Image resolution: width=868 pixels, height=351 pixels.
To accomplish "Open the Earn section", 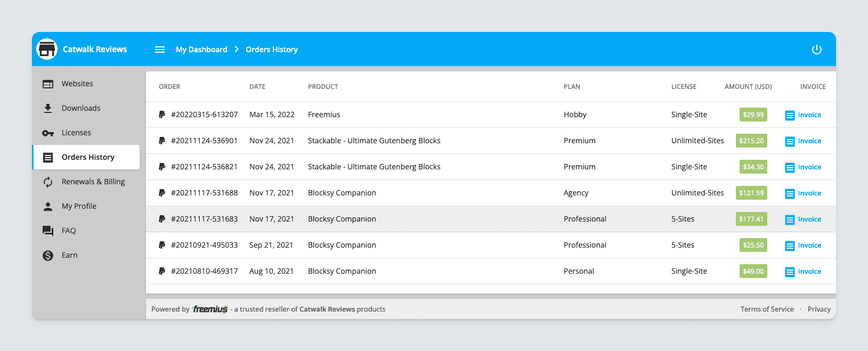I will [x=86, y=255].
